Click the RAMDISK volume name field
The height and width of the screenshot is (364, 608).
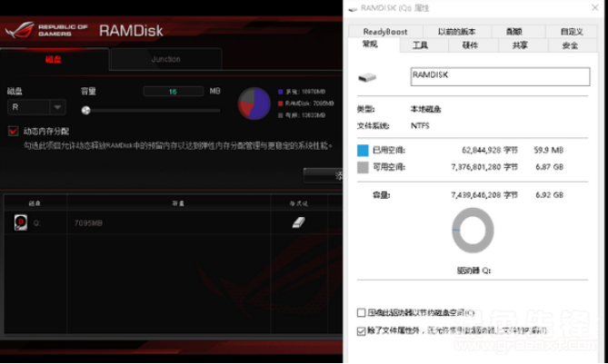(x=500, y=76)
